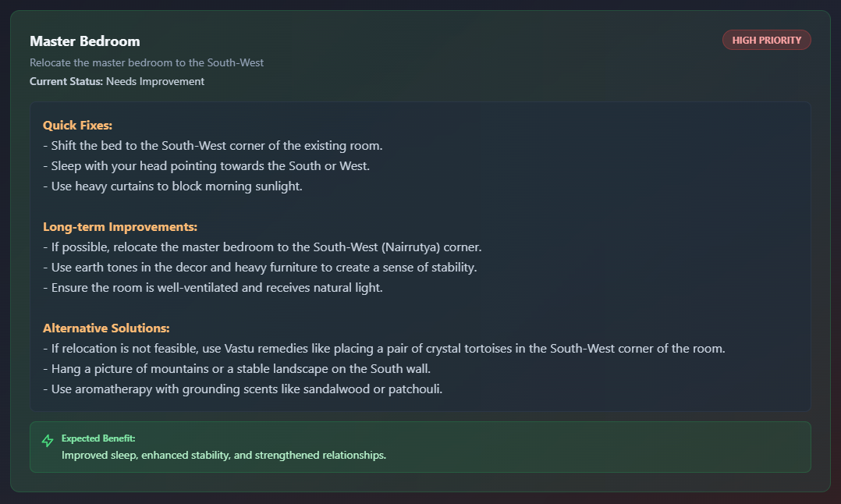
Task: Click the heavy curtains recommendation line
Action: pos(172,186)
